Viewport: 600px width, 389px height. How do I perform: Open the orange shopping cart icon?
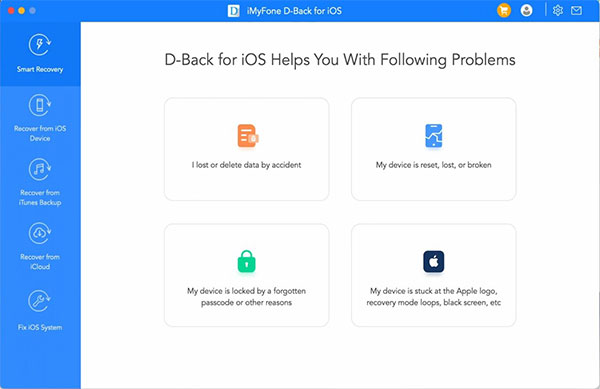point(504,10)
